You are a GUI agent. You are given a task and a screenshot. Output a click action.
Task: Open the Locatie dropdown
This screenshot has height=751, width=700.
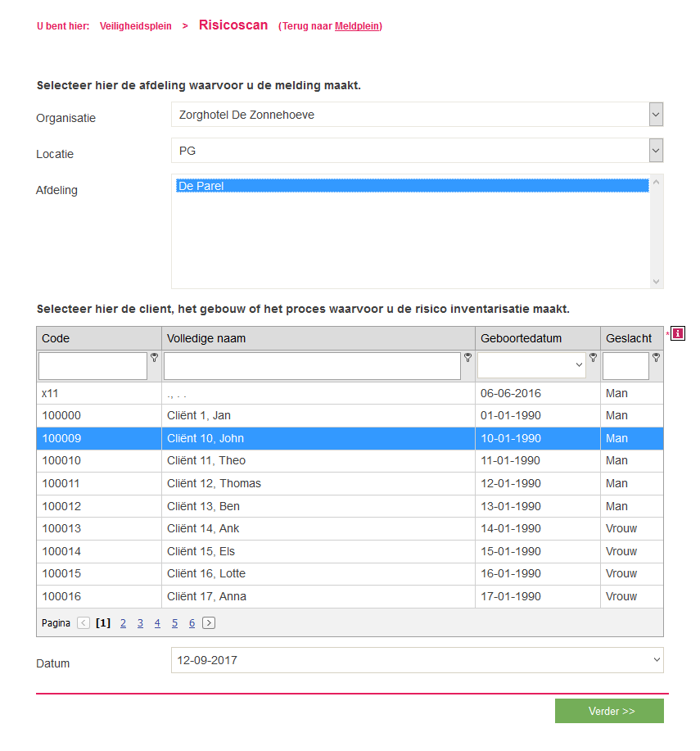(655, 151)
